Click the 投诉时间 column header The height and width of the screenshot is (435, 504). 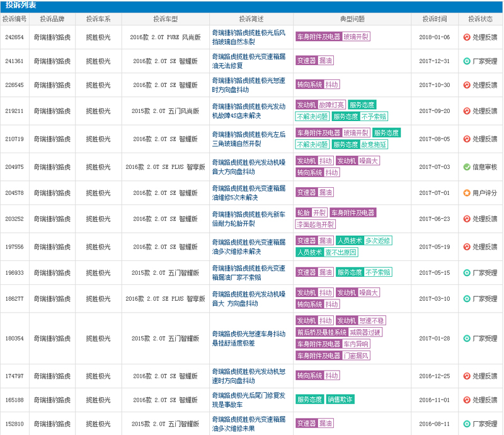pyautogui.click(x=435, y=20)
